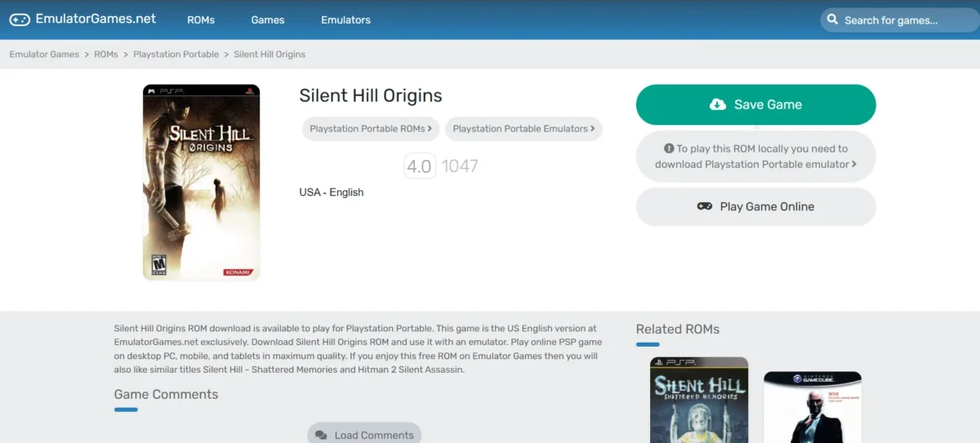
Task: Click the Silent Hill Origins page title
Action: (x=371, y=95)
